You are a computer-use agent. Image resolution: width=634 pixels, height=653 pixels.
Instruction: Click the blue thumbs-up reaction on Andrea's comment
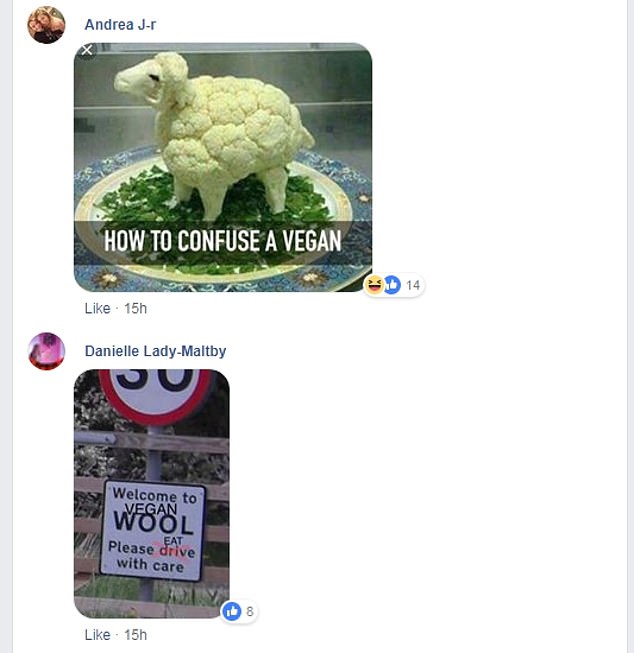pos(392,285)
